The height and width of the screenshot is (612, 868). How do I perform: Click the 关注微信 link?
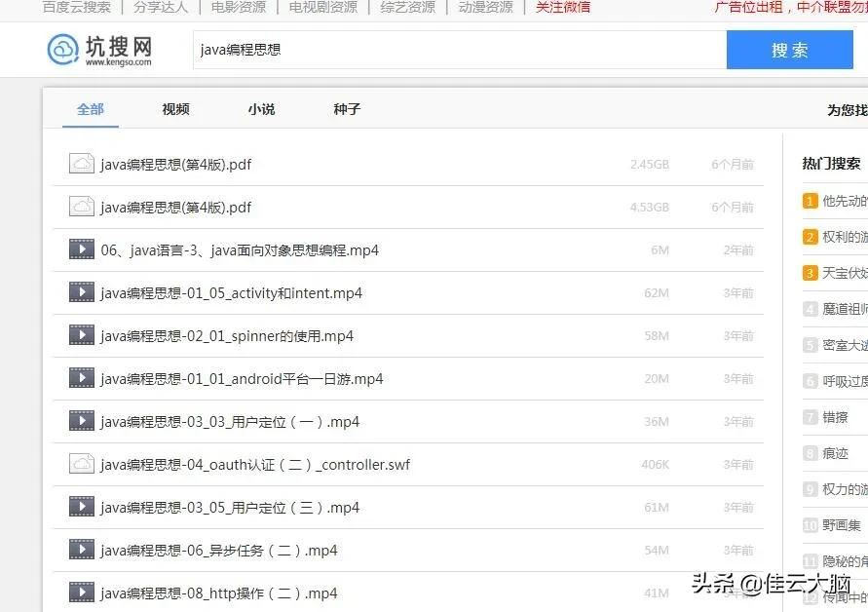pos(561,7)
